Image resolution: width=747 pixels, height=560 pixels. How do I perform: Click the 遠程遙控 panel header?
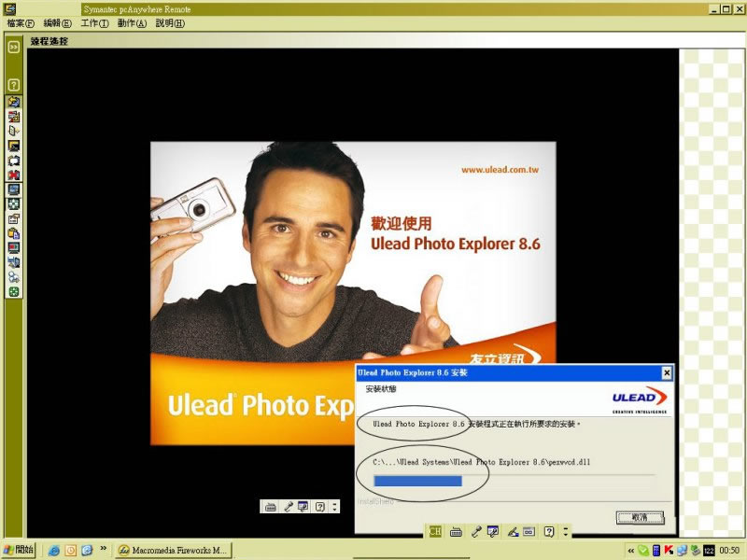pos(49,41)
